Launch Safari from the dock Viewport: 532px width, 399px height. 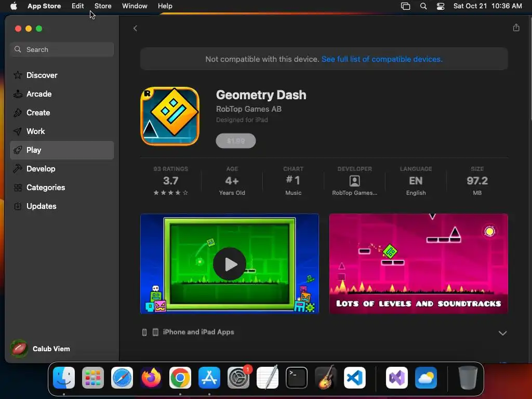tap(122, 378)
